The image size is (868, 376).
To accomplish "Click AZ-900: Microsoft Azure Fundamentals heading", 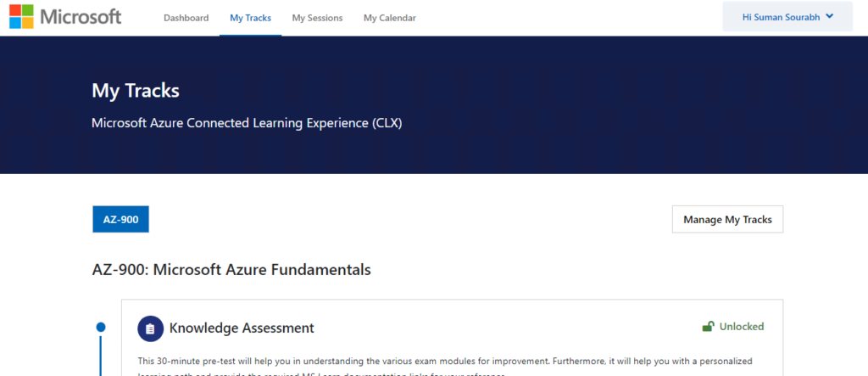I will pyautogui.click(x=231, y=270).
